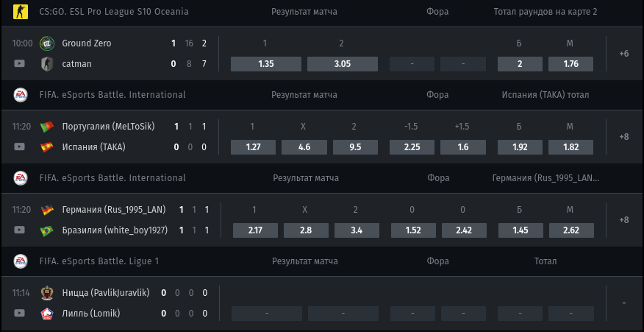Open FIFA eSports Battle Ligue 1 league
Screen dimensions: 644x332
[x=99, y=261]
